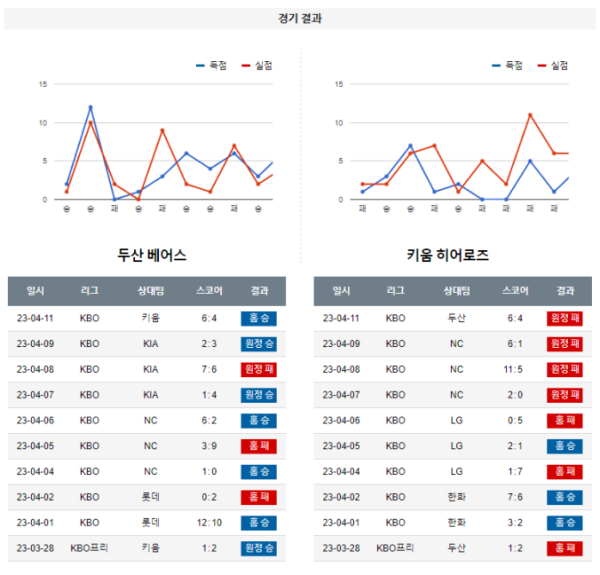This screenshot has width=600, height=575.
Task: Click score 12:10 in Doosan table
Action: [209, 523]
